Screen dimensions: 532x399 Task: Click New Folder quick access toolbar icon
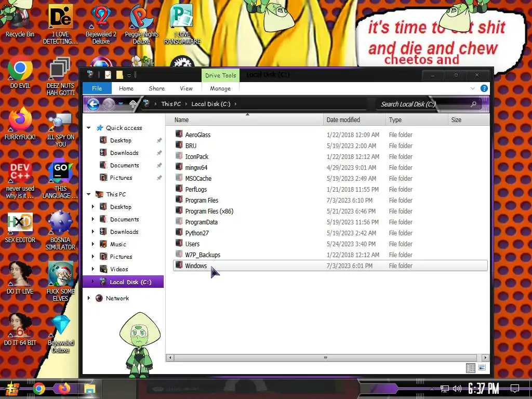coord(119,75)
